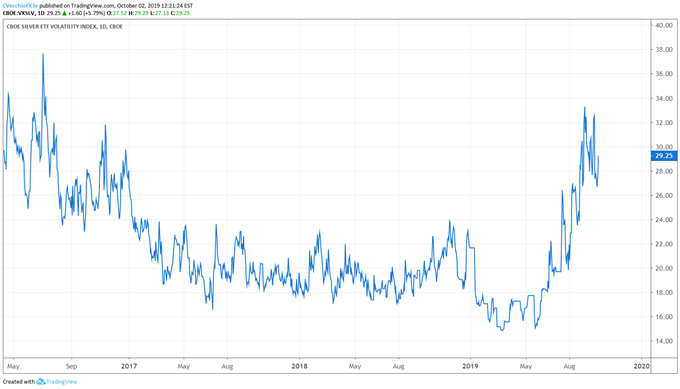Click the 32.00 price axis label
The width and height of the screenshot is (680, 389).
click(664, 123)
